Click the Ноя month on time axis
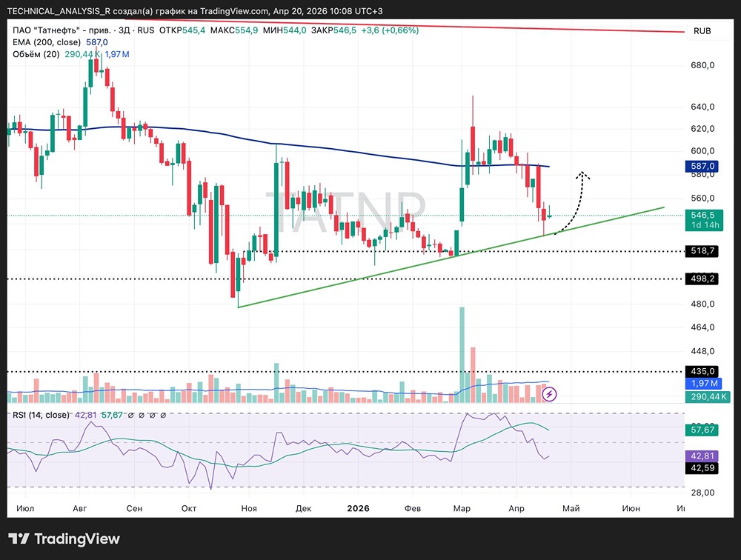741x560 pixels. click(248, 508)
